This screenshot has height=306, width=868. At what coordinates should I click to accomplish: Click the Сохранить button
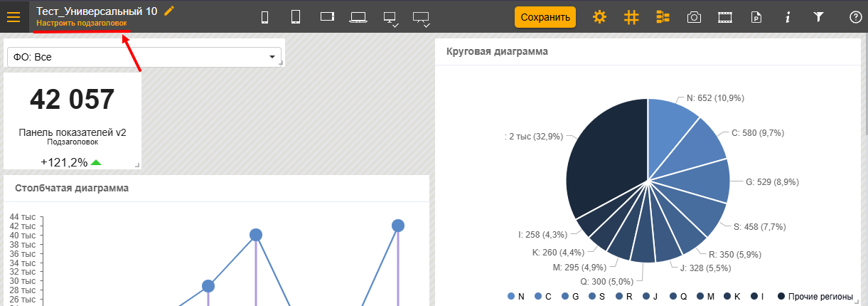(545, 17)
